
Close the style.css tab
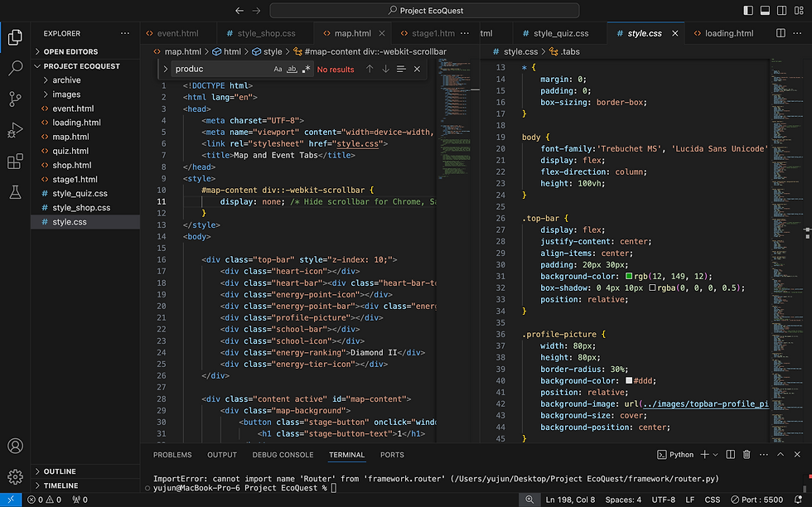coord(674,33)
